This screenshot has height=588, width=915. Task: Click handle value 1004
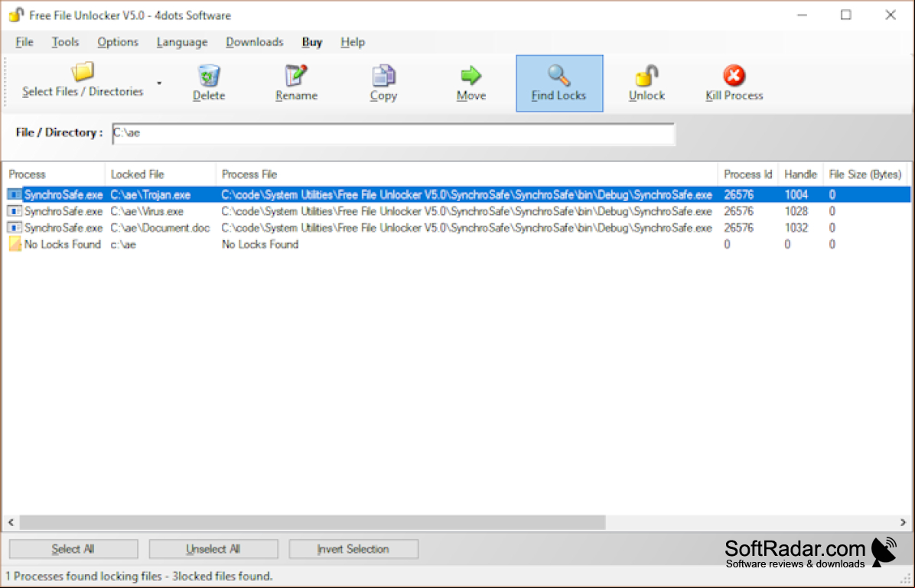coord(796,195)
